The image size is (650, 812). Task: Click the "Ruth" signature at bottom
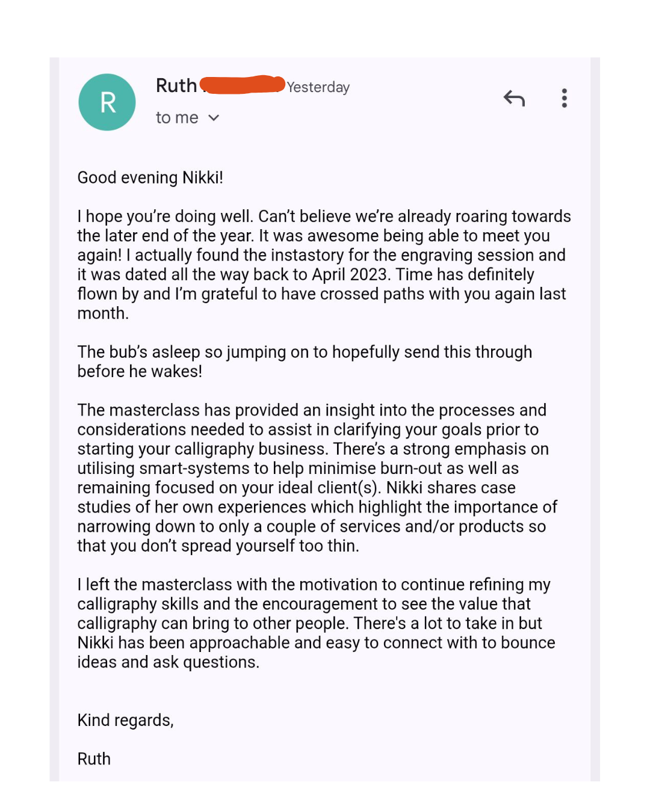tap(94, 759)
